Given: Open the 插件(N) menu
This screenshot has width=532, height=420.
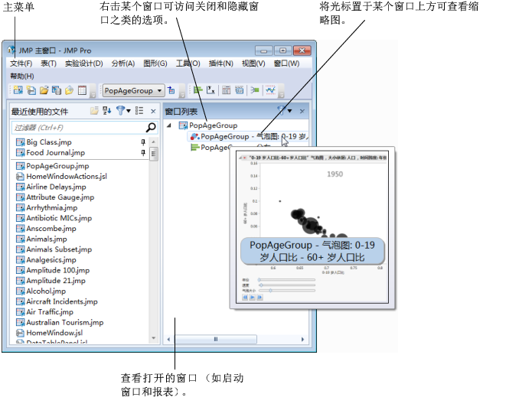Looking at the screenshot, I should [221, 63].
